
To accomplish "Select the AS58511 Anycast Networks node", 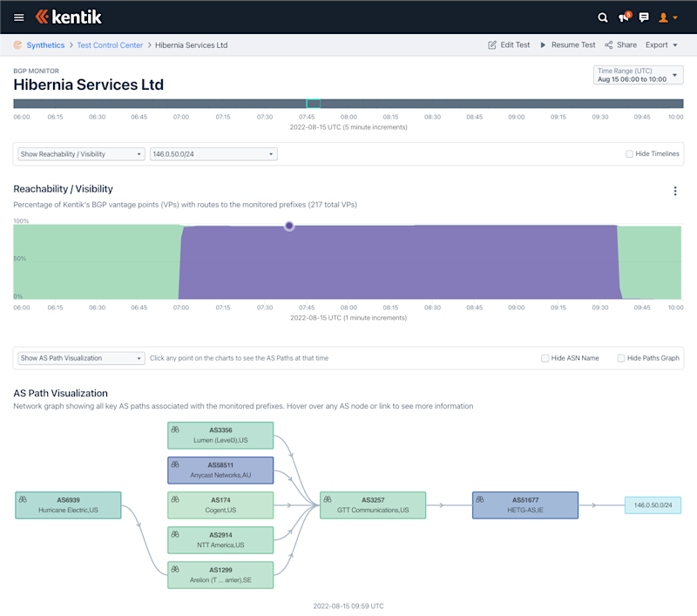I will click(220, 470).
